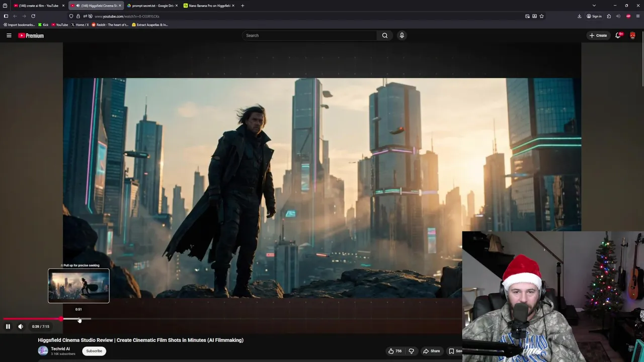Viewport: 644px width, 362px height.
Task: Open the YouTube guide hamburger menu
Action: (x=9, y=35)
